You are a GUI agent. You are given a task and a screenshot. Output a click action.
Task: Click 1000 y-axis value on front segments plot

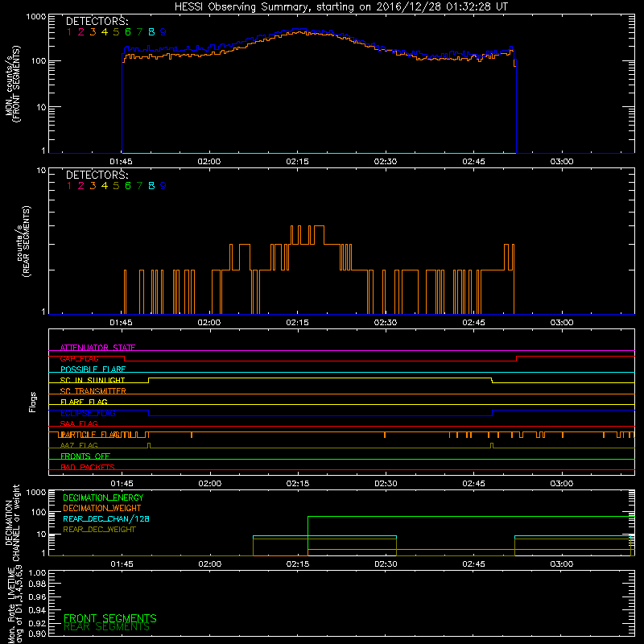pyautogui.click(x=36, y=17)
